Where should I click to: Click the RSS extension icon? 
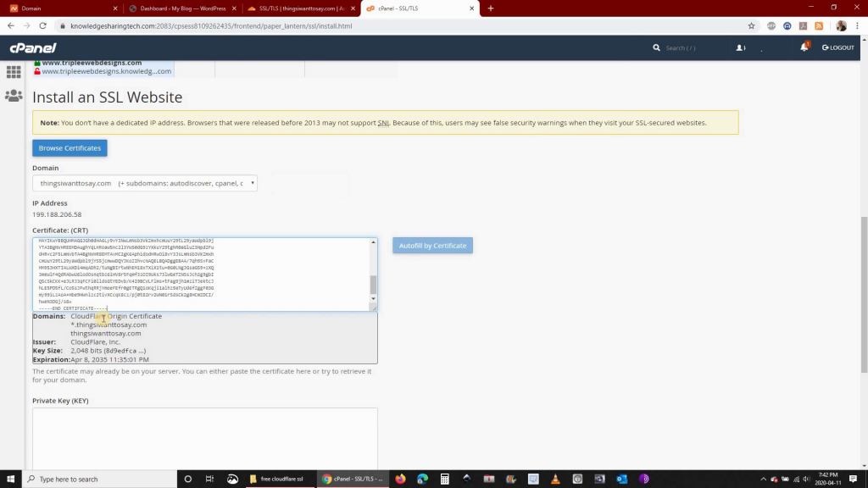(x=819, y=25)
